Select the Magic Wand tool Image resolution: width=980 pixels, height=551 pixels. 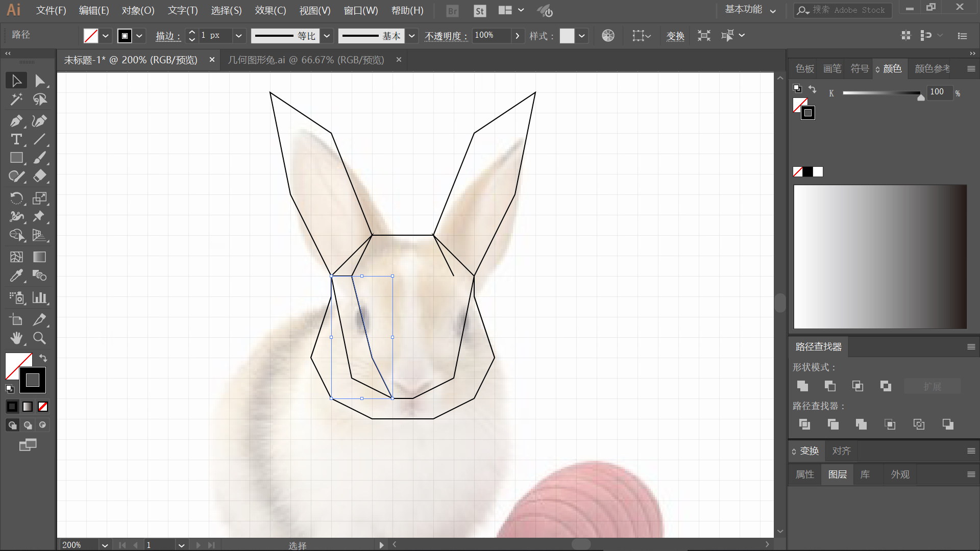pyautogui.click(x=16, y=99)
